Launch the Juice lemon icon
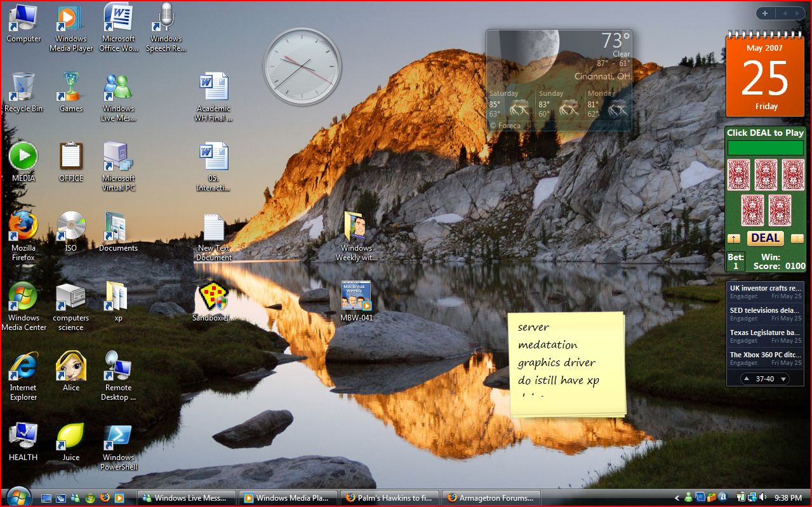The height and width of the screenshot is (507, 812). coord(70,437)
